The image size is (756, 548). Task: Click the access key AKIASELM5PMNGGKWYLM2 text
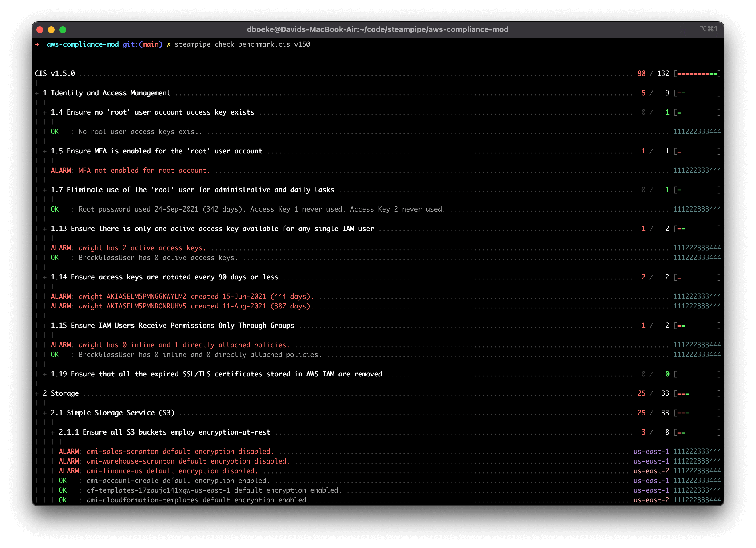coord(146,296)
